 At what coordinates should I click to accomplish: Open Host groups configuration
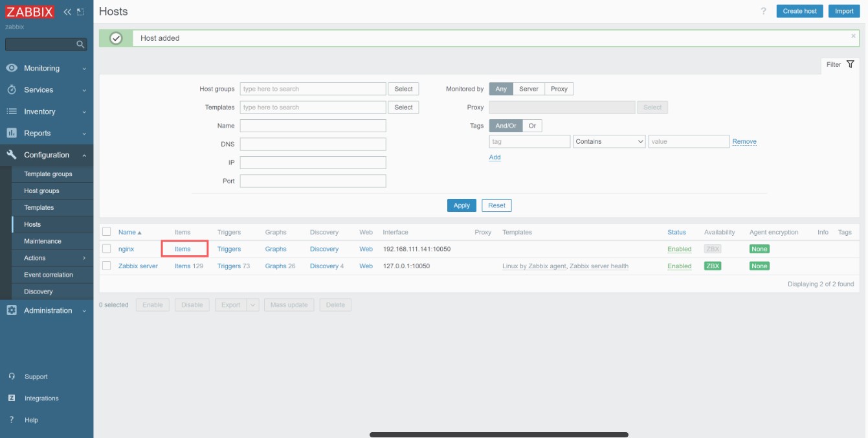pyautogui.click(x=52, y=190)
